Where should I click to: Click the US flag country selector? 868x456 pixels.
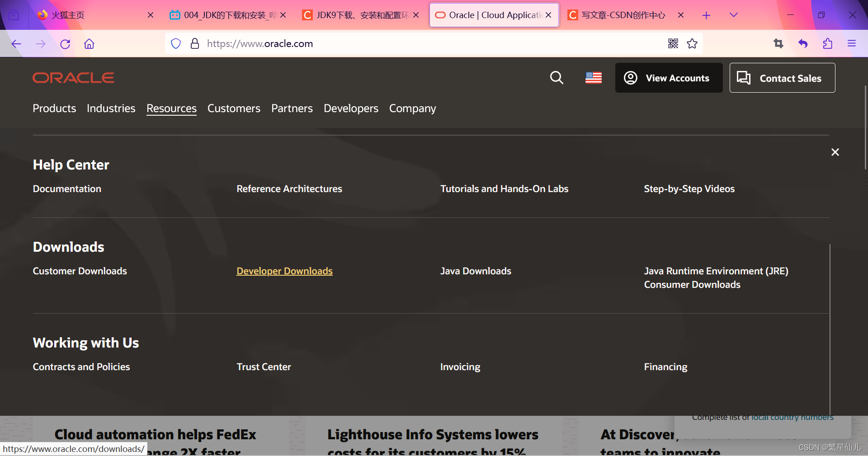point(594,78)
